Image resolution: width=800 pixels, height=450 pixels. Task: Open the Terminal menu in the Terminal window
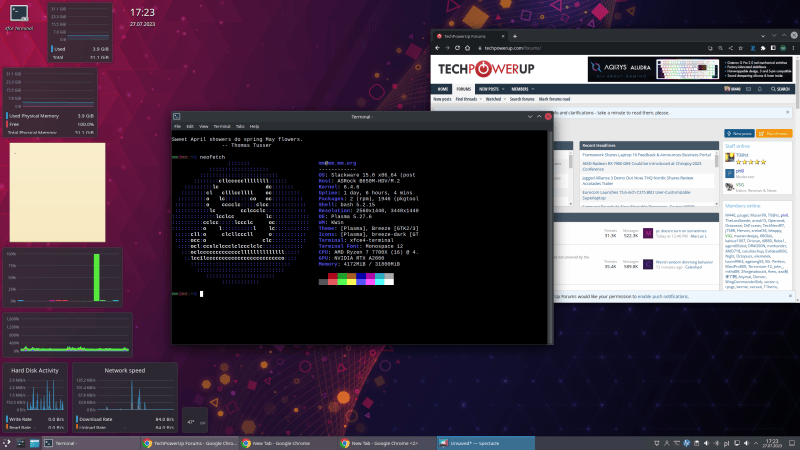click(221, 126)
